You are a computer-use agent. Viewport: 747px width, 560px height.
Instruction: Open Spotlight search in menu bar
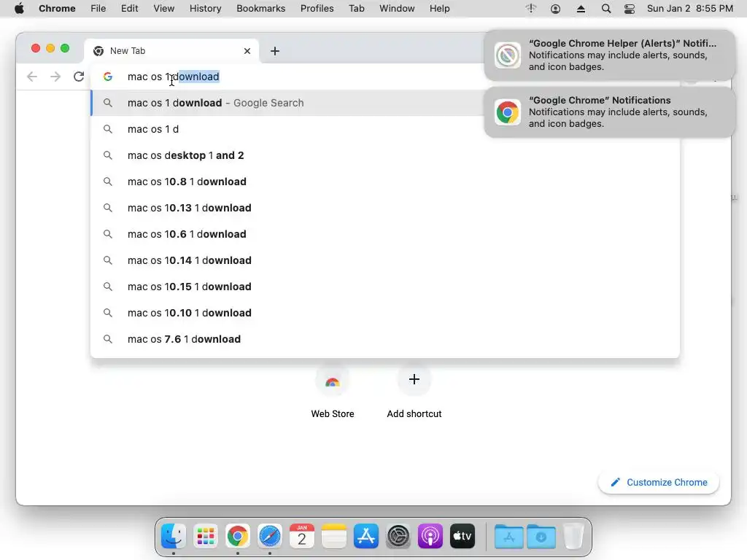(606, 9)
